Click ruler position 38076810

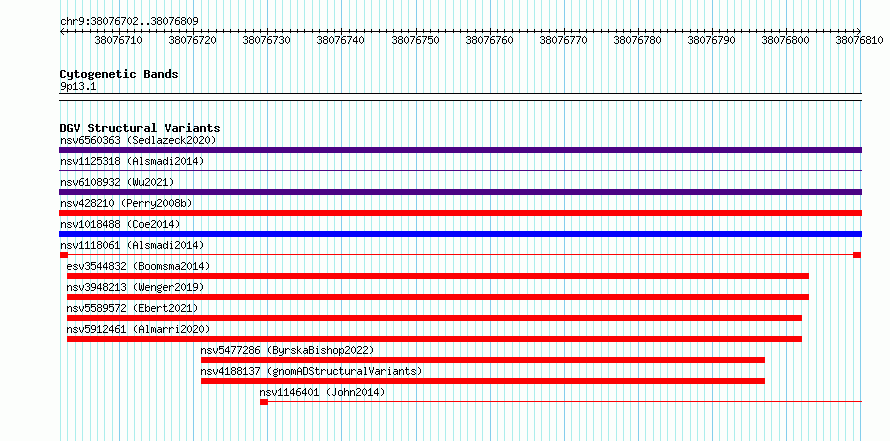coord(859,41)
